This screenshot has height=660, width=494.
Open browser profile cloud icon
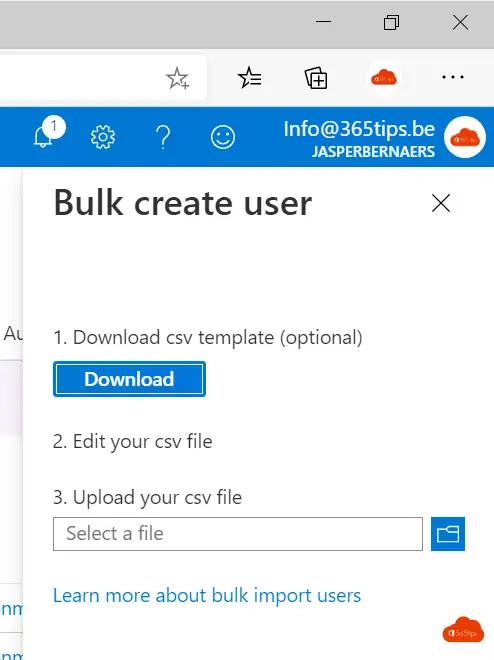click(x=383, y=78)
